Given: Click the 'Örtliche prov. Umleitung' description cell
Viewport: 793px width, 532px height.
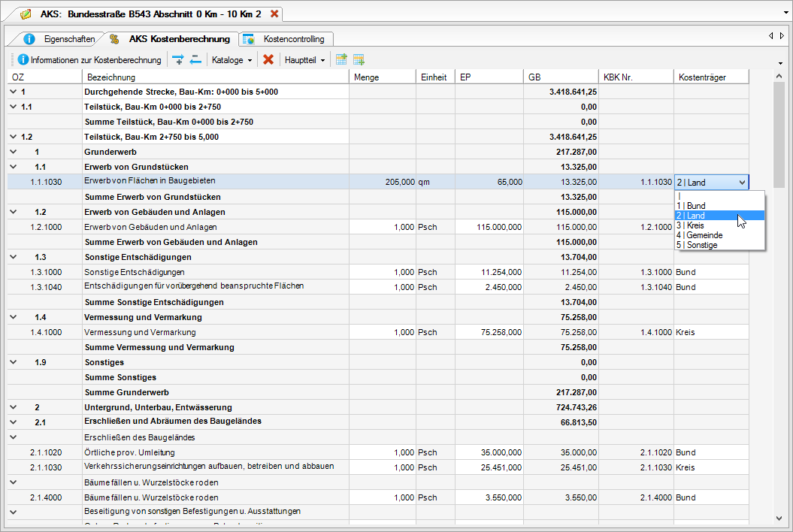Looking at the screenshot, I should coord(216,452).
